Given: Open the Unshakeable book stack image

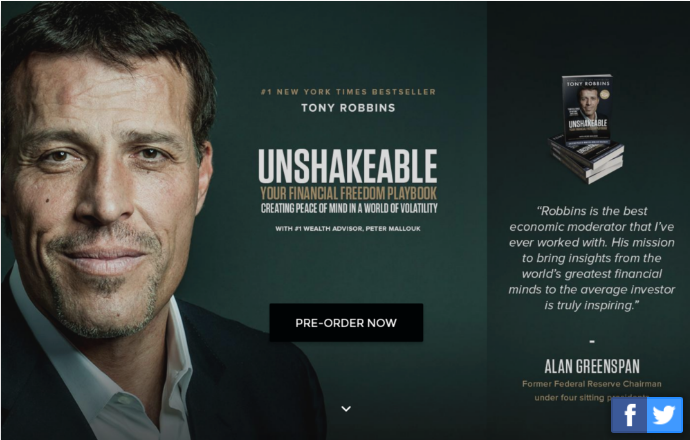Looking at the screenshot, I should coord(586,128).
